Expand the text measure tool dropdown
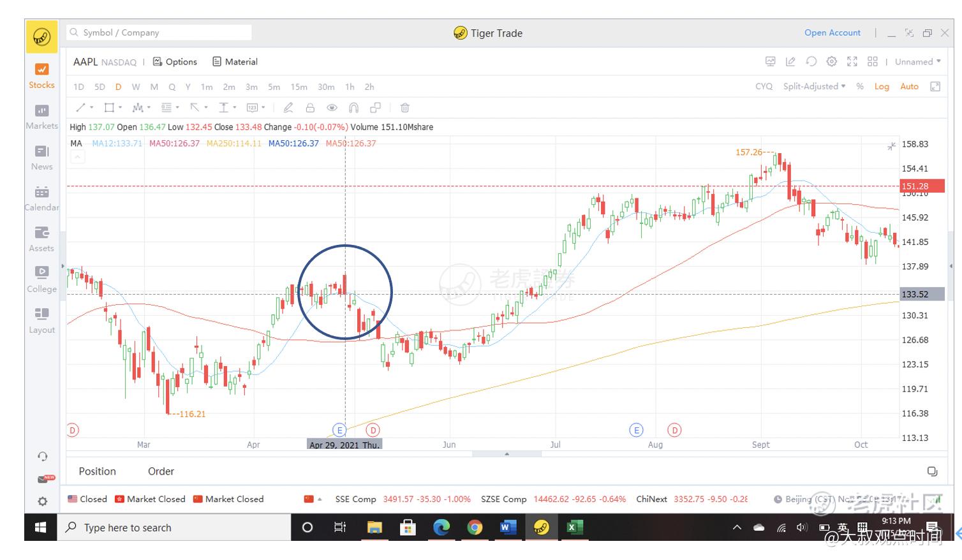 click(235, 108)
